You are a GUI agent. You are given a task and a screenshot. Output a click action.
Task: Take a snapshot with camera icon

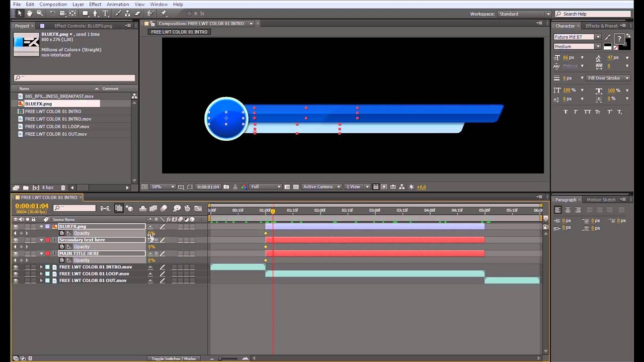[x=227, y=187]
